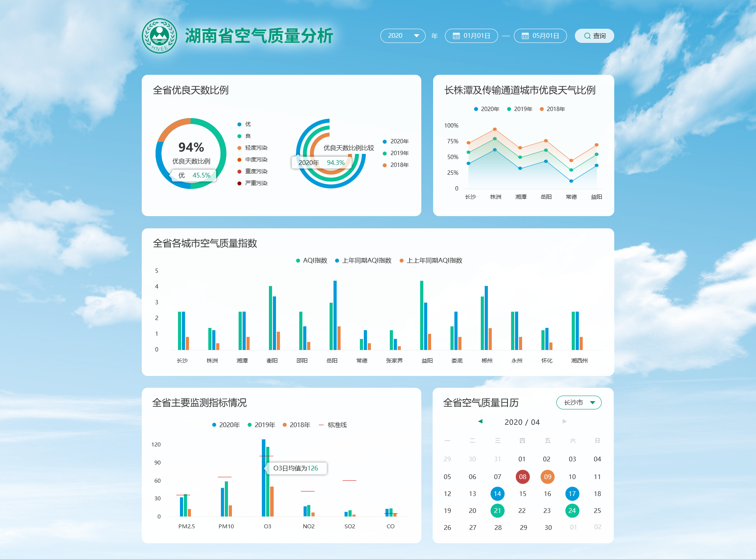This screenshot has width=756, height=559.
Task: Click the 株洲 2018 data point on the line chart
Action: [x=495, y=130]
